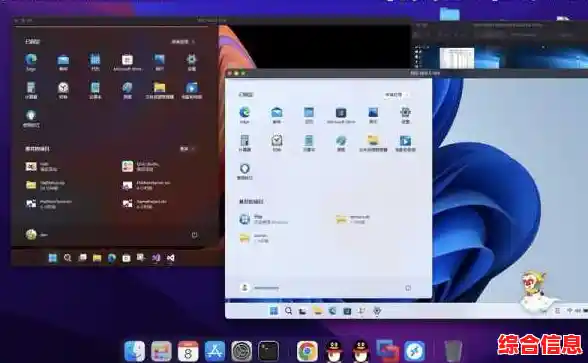Open Calculator in the dark Start menu
This screenshot has height=363, width=588.
click(31, 87)
